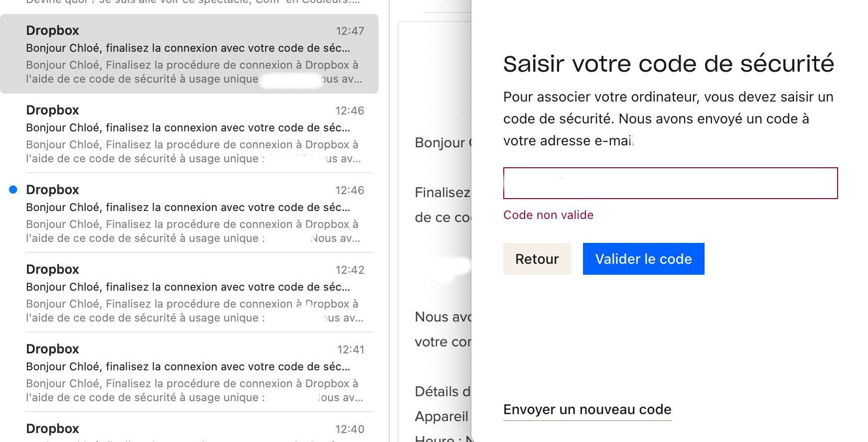Click the blue unread indicator dot

coord(13,190)
